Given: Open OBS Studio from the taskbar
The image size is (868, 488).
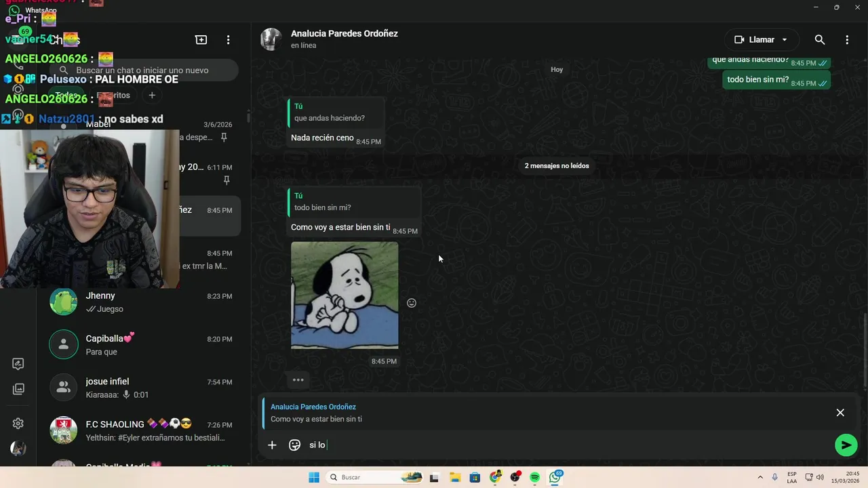Looking at the screenshot, I should (515, 478).
